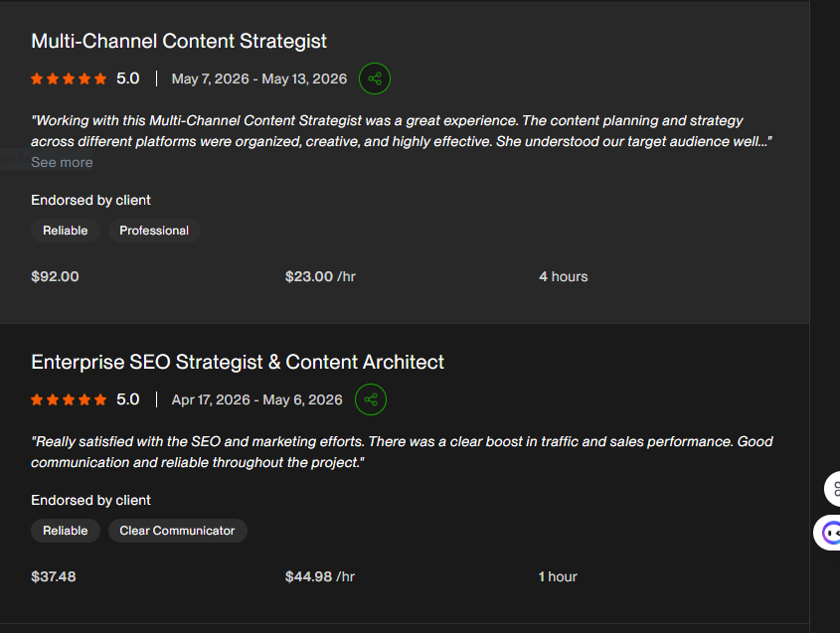Image resolution: width=840 pixels, height=633 pixels.
Task: Click the 4 hours duration
Action: coord(563,277)
